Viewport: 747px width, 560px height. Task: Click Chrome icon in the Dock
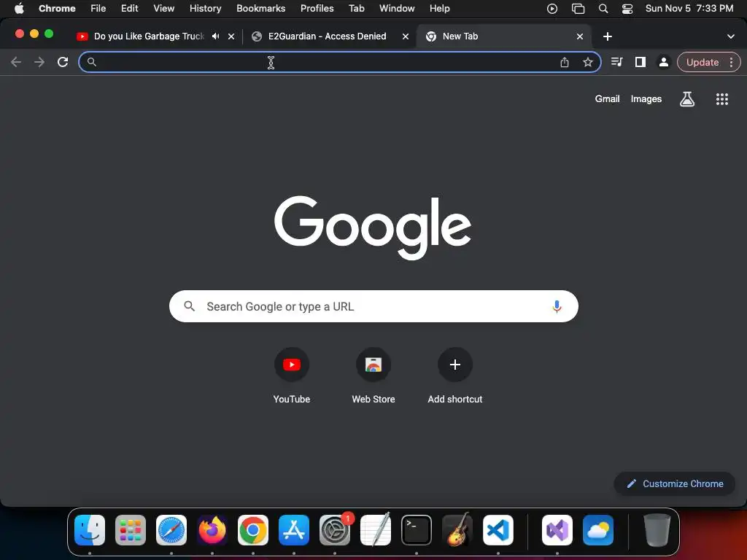[253, 530]
